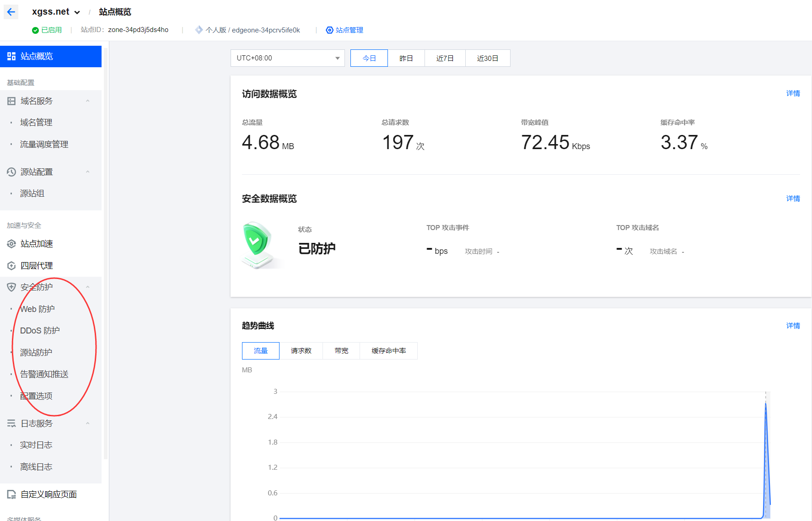Viewport: 812px width, 521px height.
Task: Open 域名管理 in the sidebar
Action: [36, 123]
